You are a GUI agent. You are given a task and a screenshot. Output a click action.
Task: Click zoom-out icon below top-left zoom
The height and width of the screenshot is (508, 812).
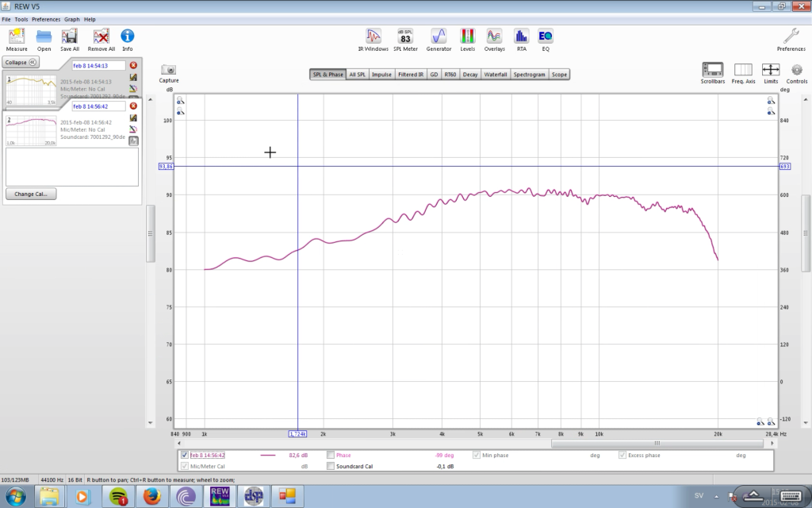180,111
